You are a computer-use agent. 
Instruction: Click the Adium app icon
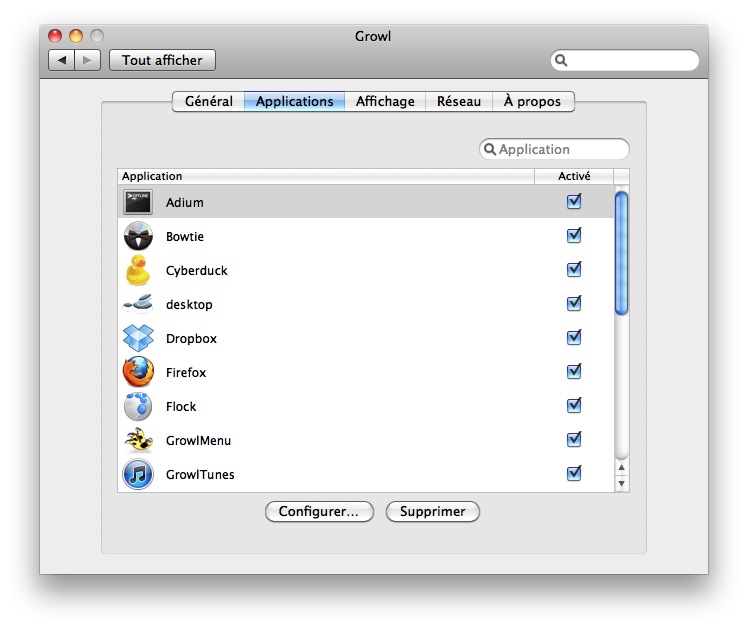pos(138,202)
